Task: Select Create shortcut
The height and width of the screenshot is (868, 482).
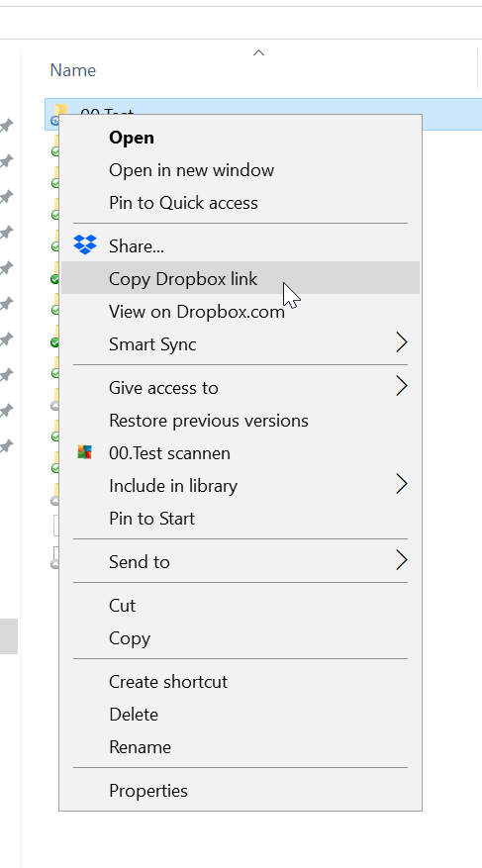Action: coord(241,682)
